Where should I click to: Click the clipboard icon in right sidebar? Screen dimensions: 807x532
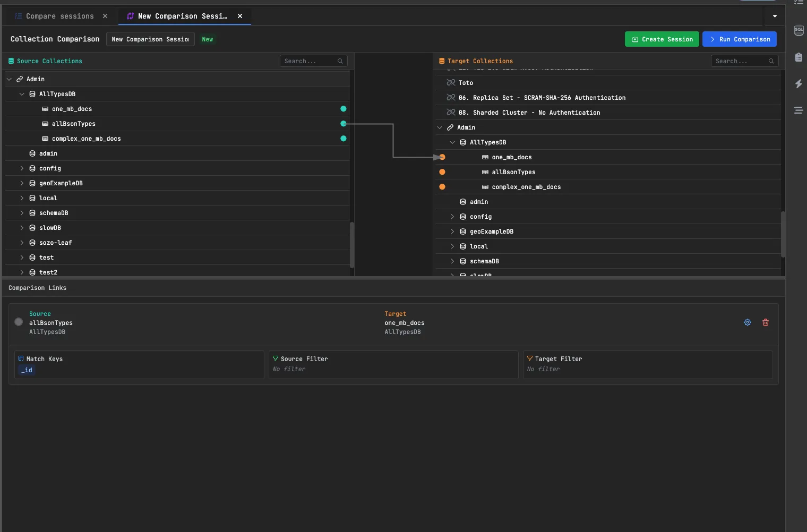[x=799, y=57]
